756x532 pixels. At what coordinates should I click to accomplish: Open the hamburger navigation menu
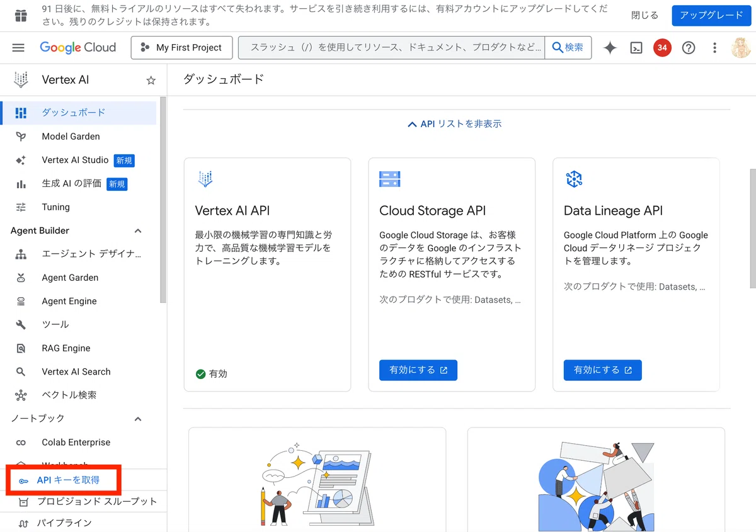coord(18,48)
